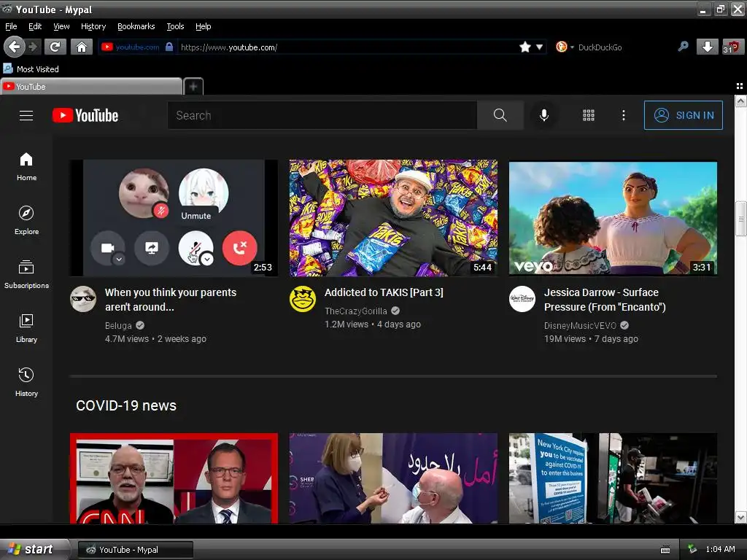Open the Help menu

tap(203, 26)
